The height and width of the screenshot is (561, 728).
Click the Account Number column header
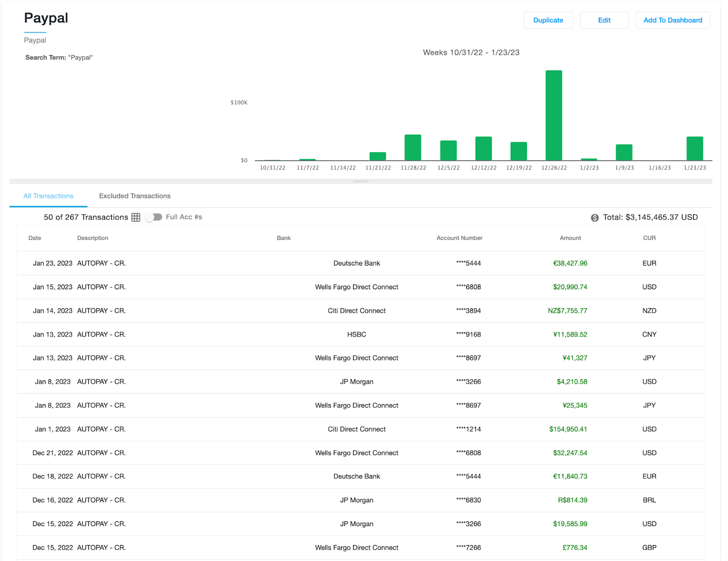coord(459,238)
